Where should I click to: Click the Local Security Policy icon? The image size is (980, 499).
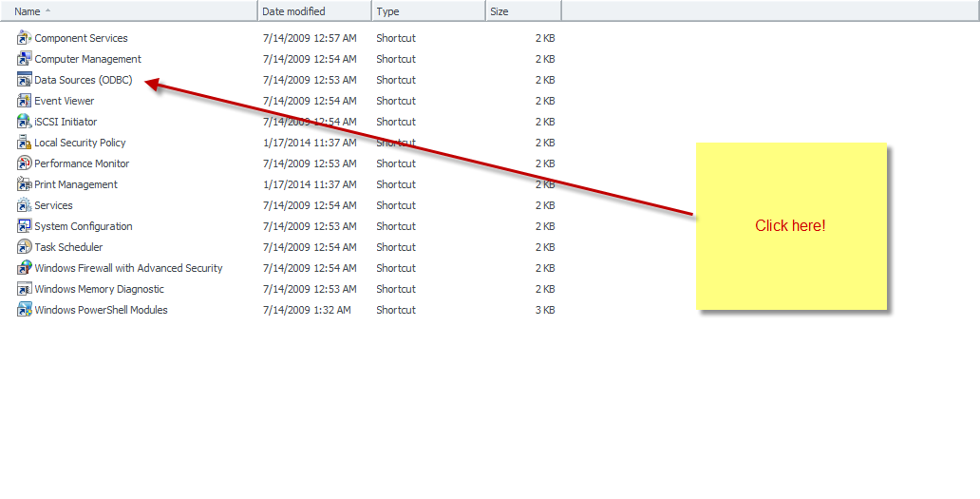pyautogui.click(x=25, y=143)
